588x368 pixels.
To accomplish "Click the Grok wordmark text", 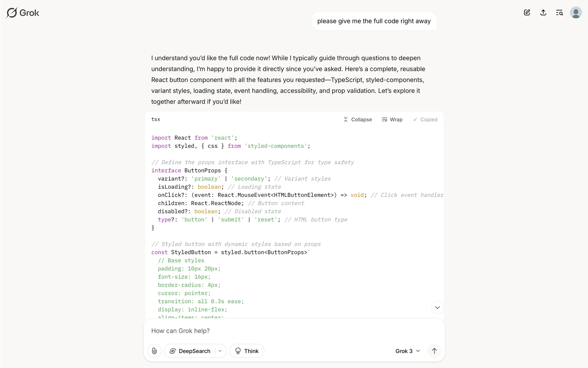I will (29, 13).
